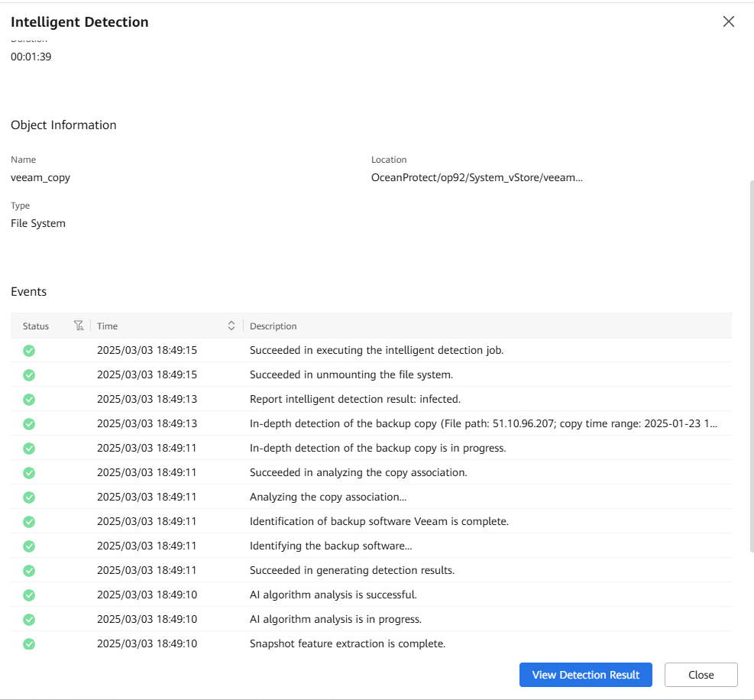Click the veeam_copy object name
Viewport: 754px width, 700px height.
(40, 177)
